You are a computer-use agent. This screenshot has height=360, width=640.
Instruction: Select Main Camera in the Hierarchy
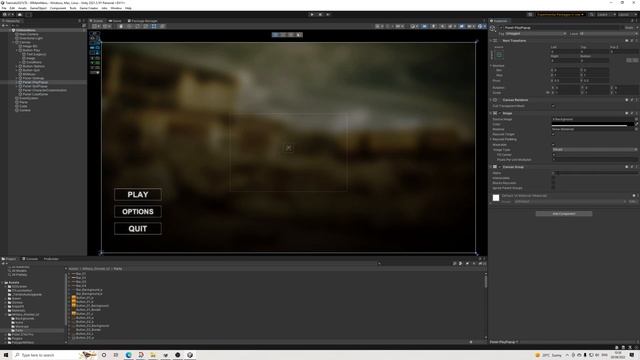[x=29, y=34]
